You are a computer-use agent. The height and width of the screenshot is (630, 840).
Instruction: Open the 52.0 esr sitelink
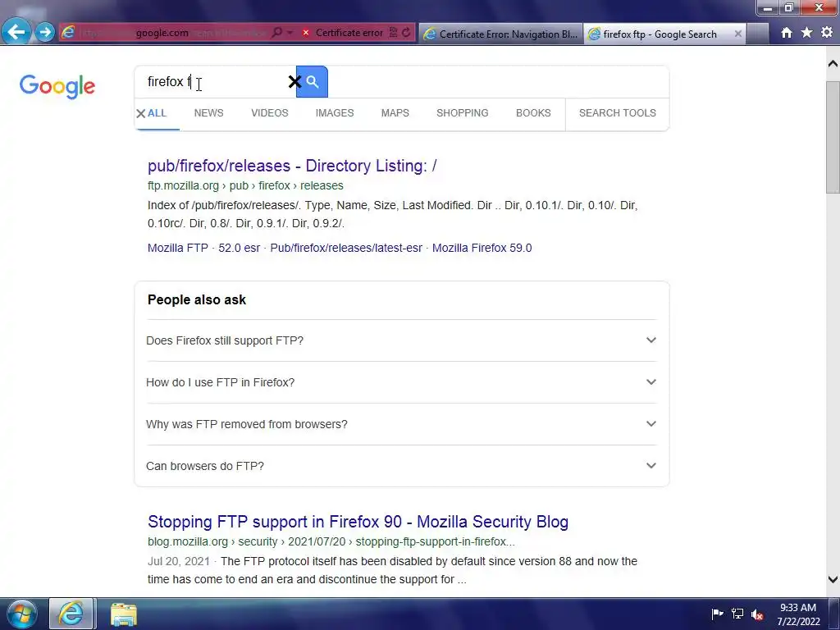[x=239, y=248]
